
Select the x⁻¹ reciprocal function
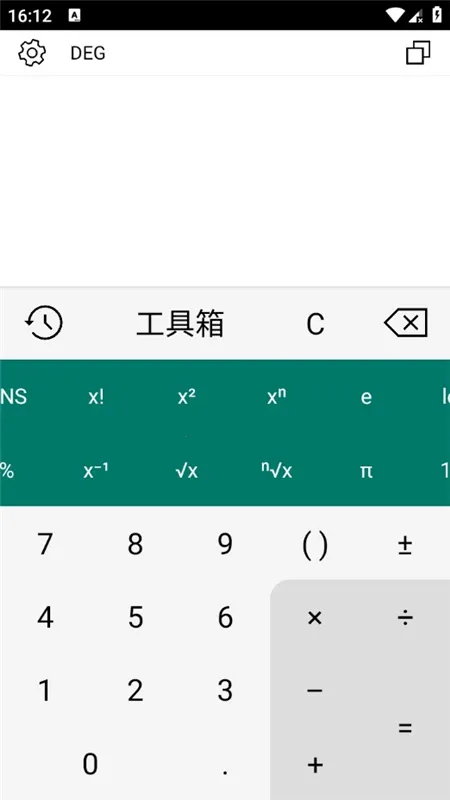click(96, 470)
